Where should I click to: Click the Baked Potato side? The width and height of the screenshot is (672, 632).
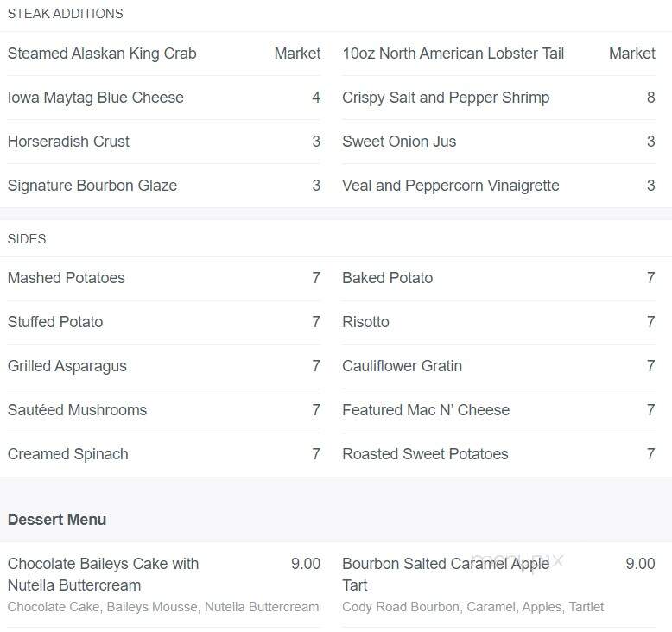[x=388, y=278]
